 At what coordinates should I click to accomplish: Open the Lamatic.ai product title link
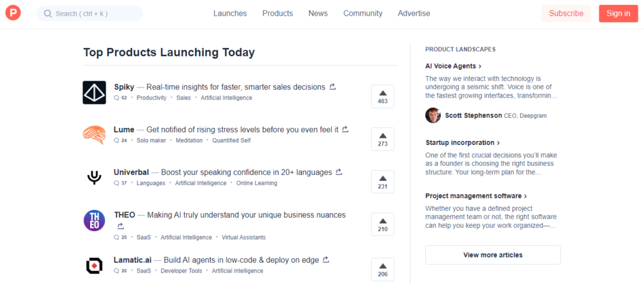(133, 260)
